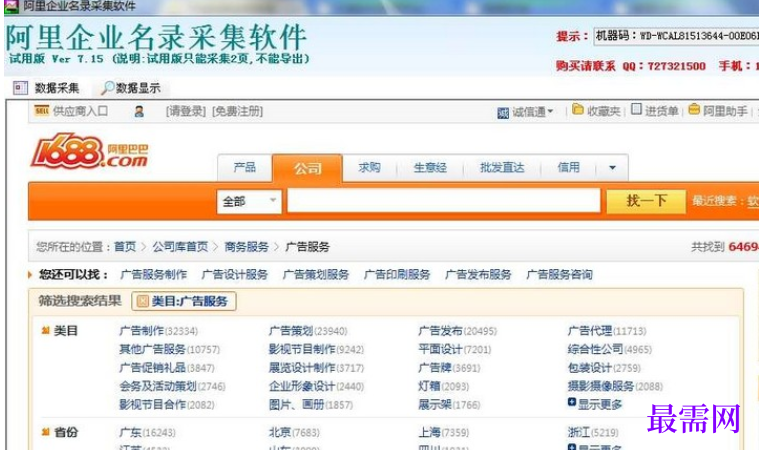Image resolution: width=759 pixels, height=450 pixels.
Task: Open the 广告发布服务 suggestion link
Action: (478, 275)
